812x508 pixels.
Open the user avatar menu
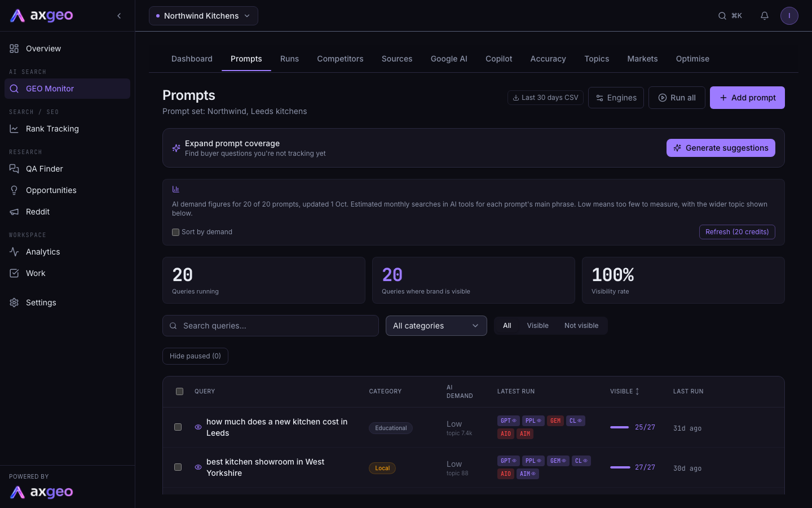(789, 16)
